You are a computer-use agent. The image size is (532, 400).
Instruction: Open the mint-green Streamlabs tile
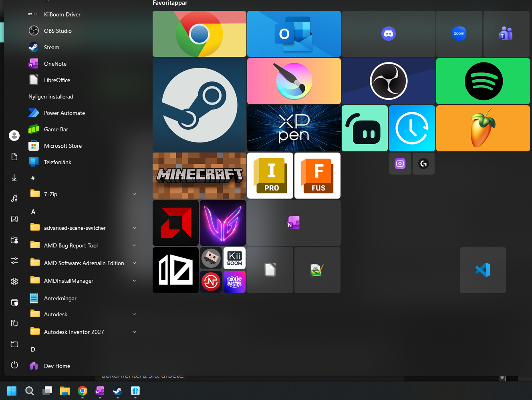(365, 129)
